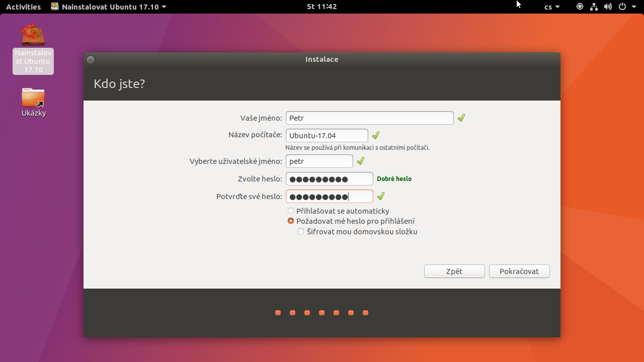644x362 pixels.
Task: Open the Nainstalovat Ubuntu 17.10 desktop icon
Action: click(33, 49)
